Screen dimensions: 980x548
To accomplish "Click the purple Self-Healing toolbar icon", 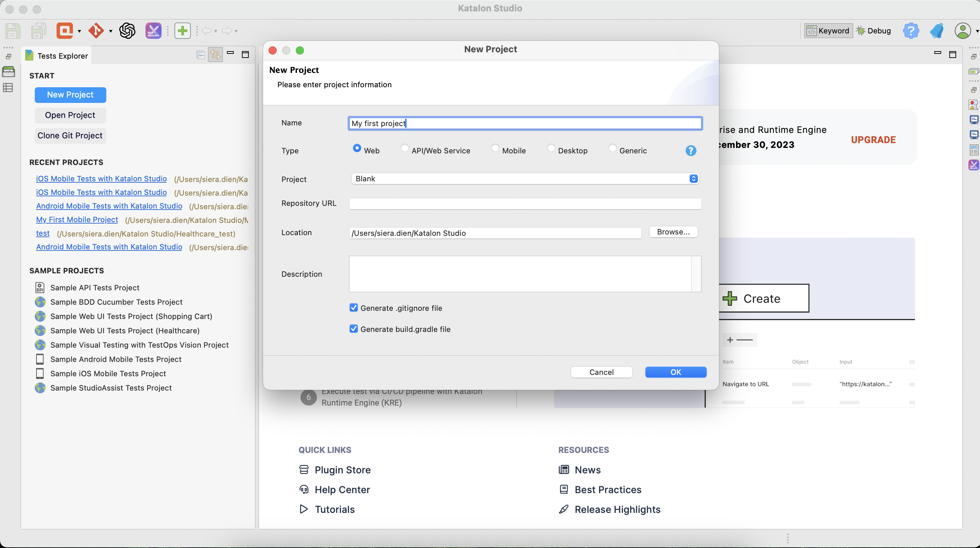I will click(153, 31).
